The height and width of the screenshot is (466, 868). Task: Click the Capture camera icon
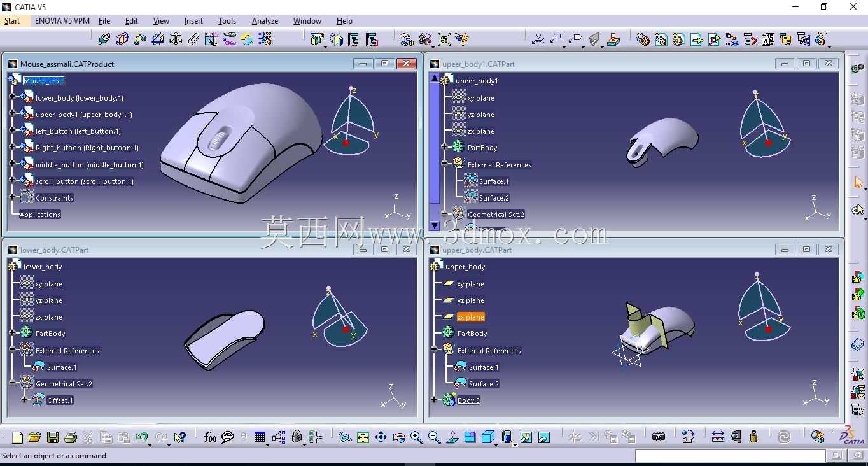pos(659,437)
